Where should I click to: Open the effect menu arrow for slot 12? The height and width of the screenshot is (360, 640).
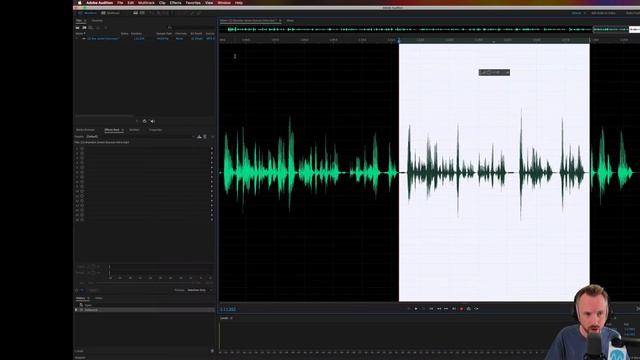click(212, 201)
